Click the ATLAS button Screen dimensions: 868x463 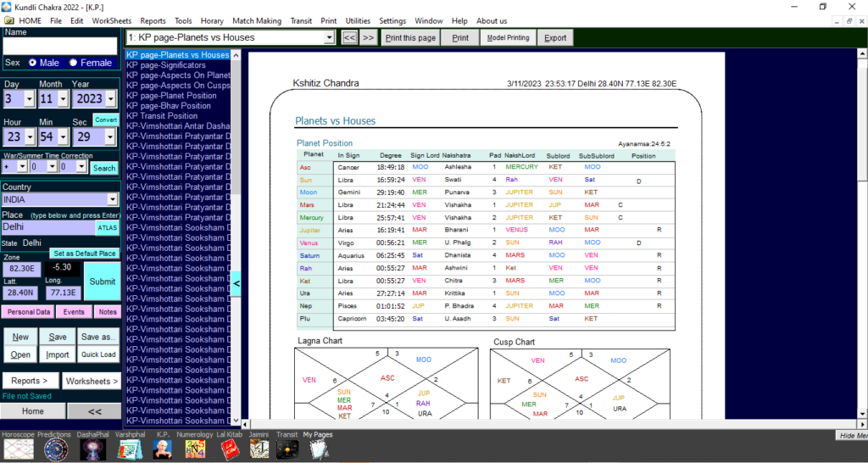click(x=108, y=227)
